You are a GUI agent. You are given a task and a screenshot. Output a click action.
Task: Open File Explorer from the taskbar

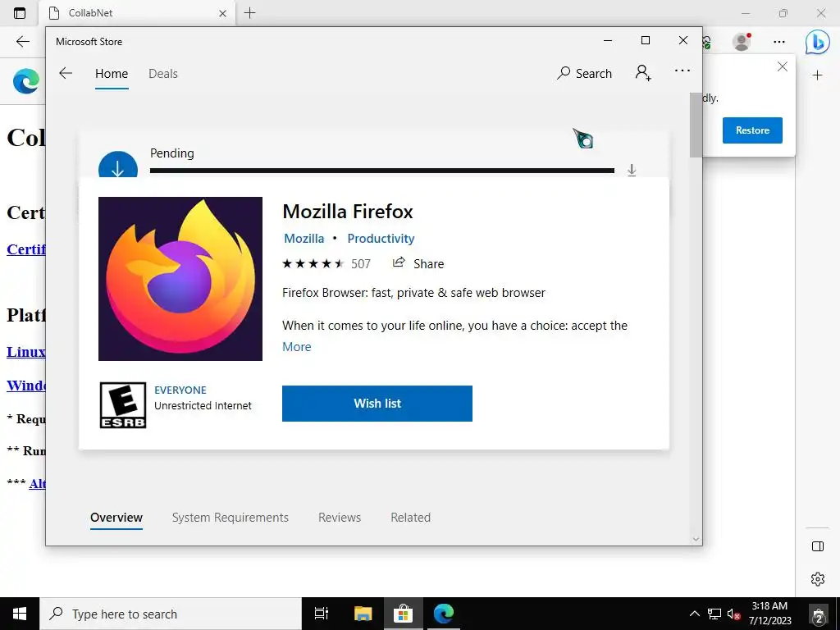pos(363,614)
